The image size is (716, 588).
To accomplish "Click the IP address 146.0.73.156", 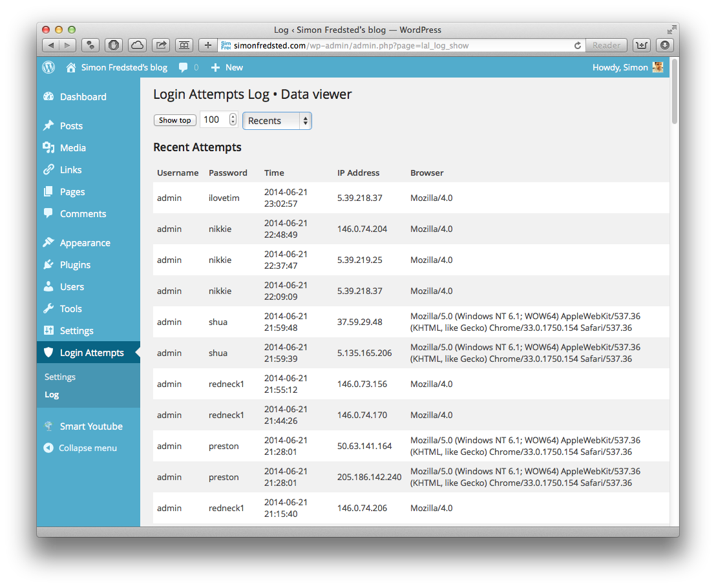I will [362, 384].
